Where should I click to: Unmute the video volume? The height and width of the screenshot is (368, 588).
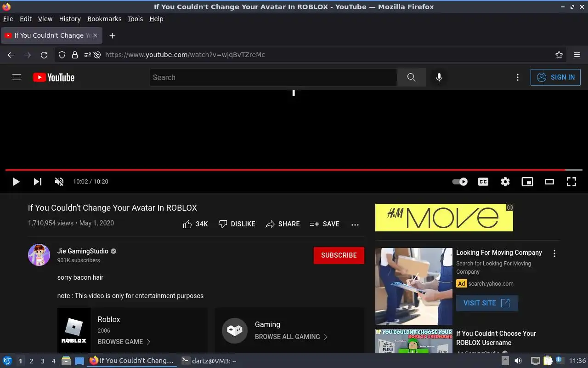[59, 182]
